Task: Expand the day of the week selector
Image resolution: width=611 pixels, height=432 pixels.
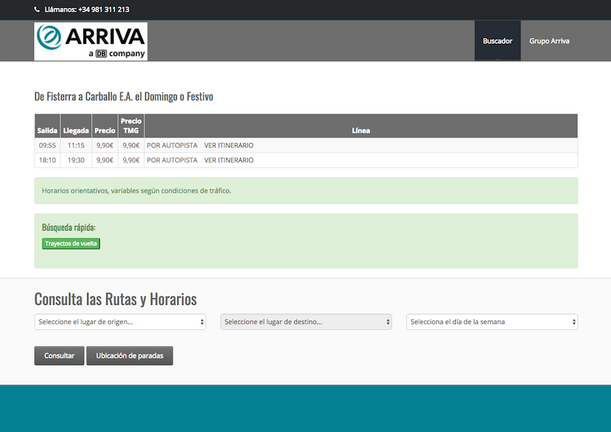Action: coord(492,322)
